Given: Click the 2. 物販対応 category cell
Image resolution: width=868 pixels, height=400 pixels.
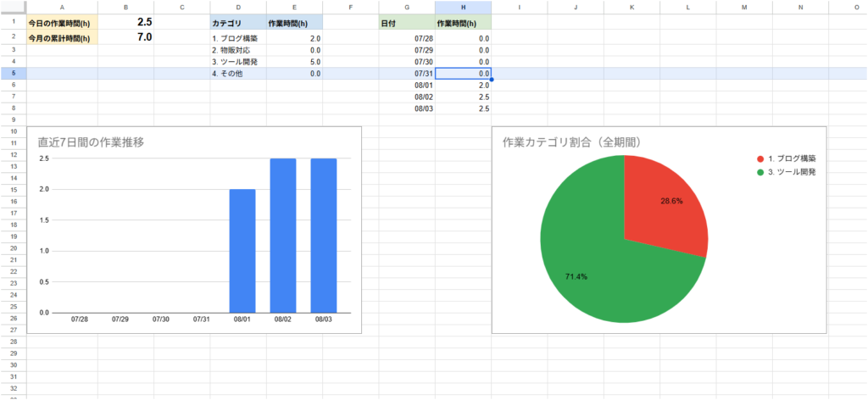Looking at the screenshot, I should [x=238, y=50].
